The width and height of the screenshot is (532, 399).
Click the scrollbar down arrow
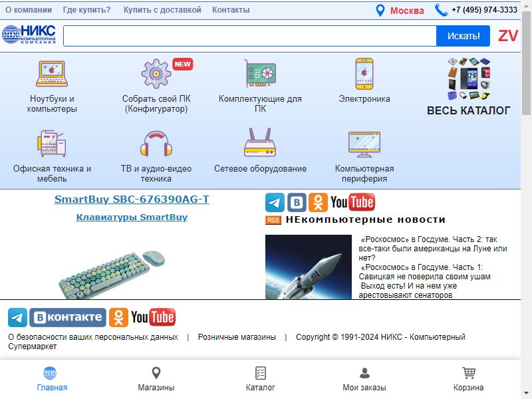point(527,394)
